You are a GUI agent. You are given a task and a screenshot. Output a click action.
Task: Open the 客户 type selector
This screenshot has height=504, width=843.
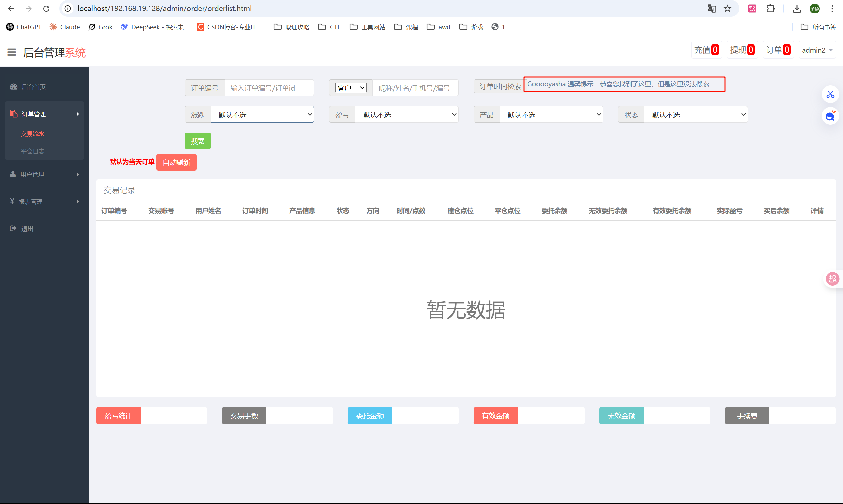(350, 88)
